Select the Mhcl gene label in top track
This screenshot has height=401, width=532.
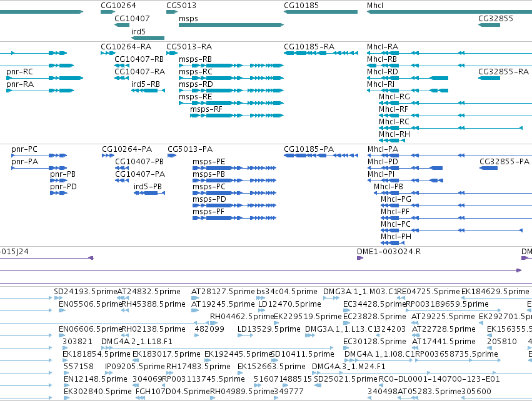(375, 6)
